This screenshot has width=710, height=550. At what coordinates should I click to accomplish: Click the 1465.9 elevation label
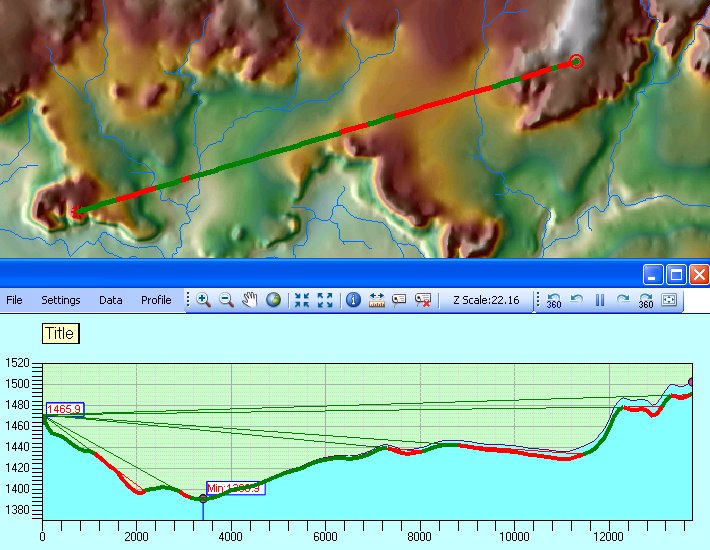[x=64, y=410]
